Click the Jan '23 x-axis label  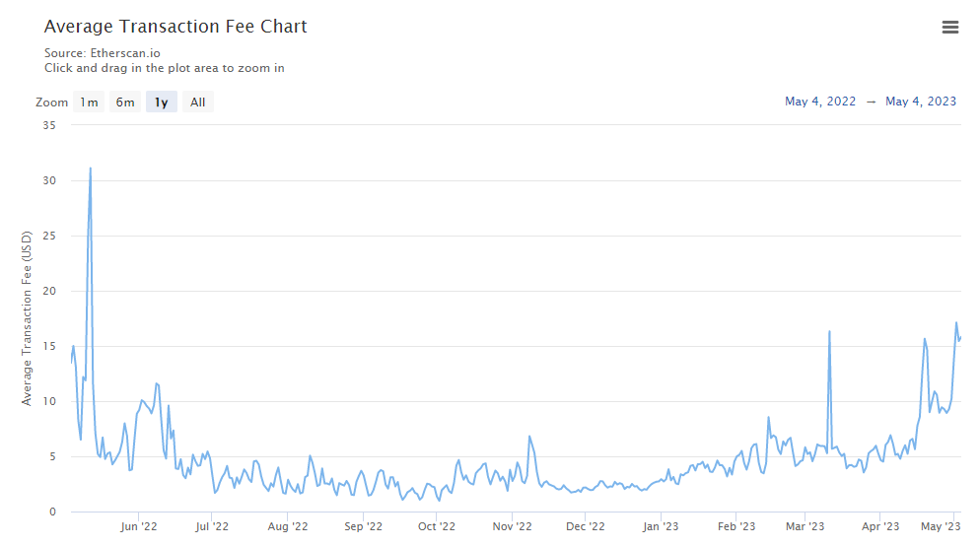point(660,527)
